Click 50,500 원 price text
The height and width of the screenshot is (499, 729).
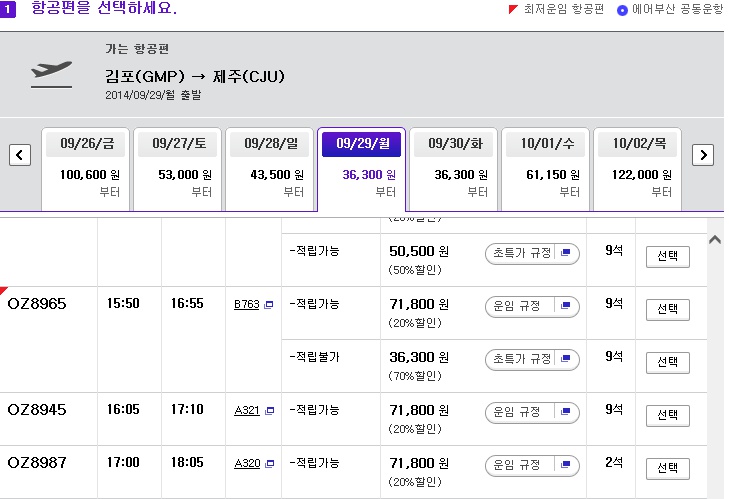pos(419,251)
